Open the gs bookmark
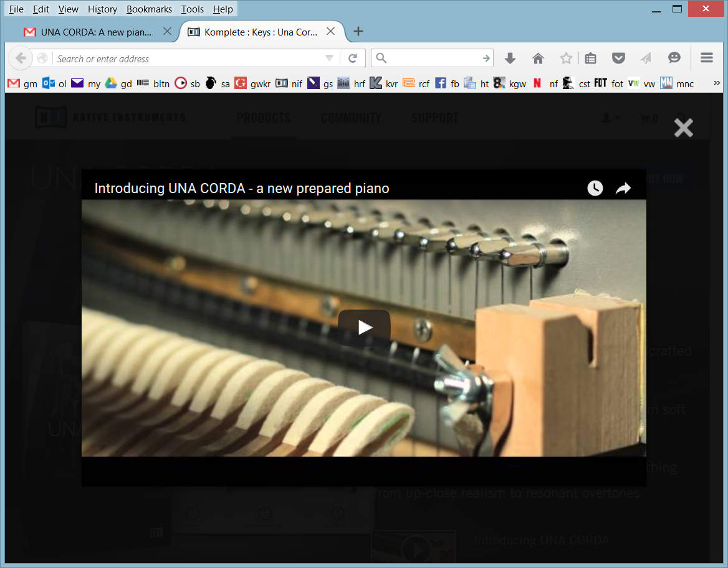Viewport: 728px width, 568px height. click(320, 83)
